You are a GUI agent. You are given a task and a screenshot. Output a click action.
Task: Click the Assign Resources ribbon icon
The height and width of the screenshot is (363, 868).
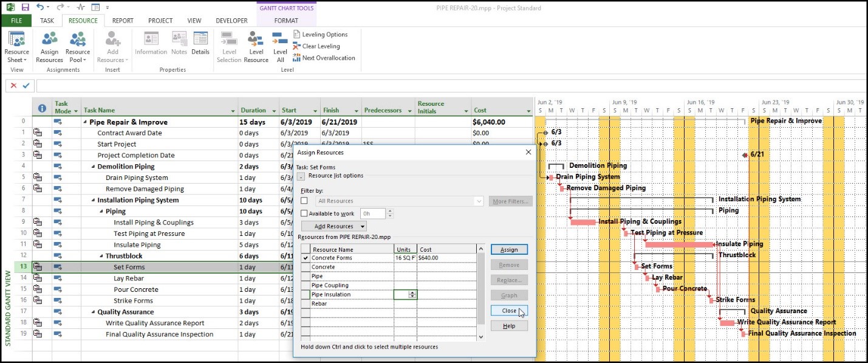[49, 47]
